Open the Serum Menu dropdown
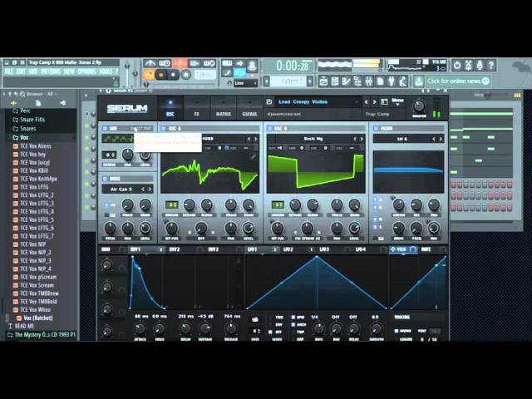The height and width of the screenshot is (399, 532). point(397,101)
